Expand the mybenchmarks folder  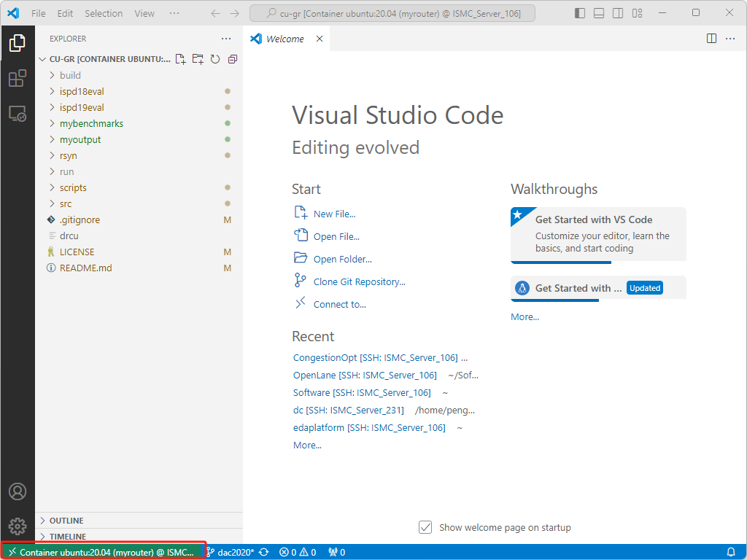coord(139,123)
